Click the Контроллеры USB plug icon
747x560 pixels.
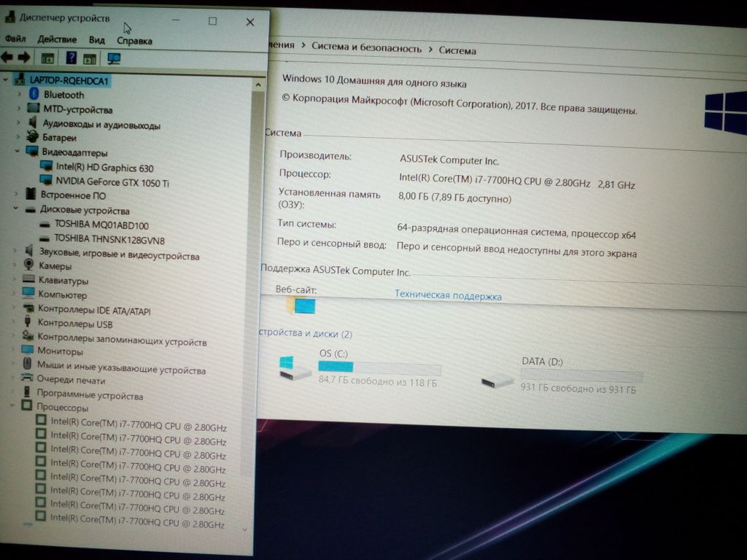[28, 322]
